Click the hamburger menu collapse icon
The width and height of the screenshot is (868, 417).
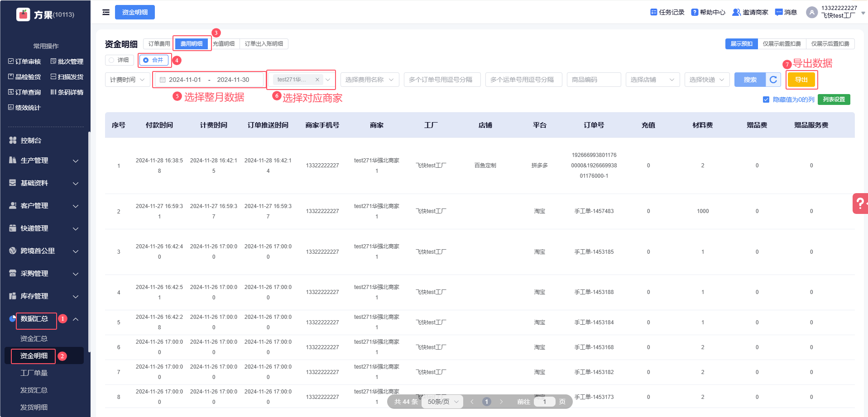(x=106, y=12)
